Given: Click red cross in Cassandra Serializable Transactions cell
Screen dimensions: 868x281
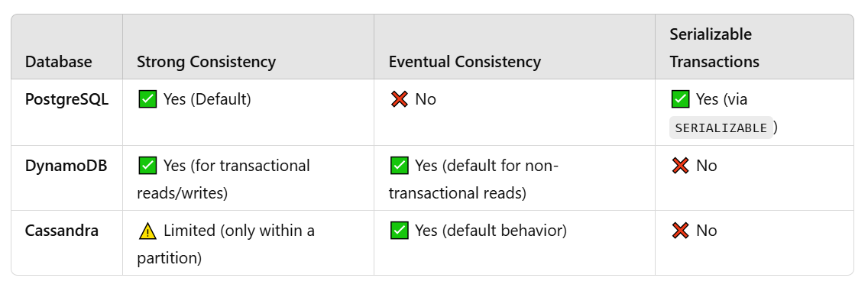Looking at the screenshot, I should tap(680, 230).
